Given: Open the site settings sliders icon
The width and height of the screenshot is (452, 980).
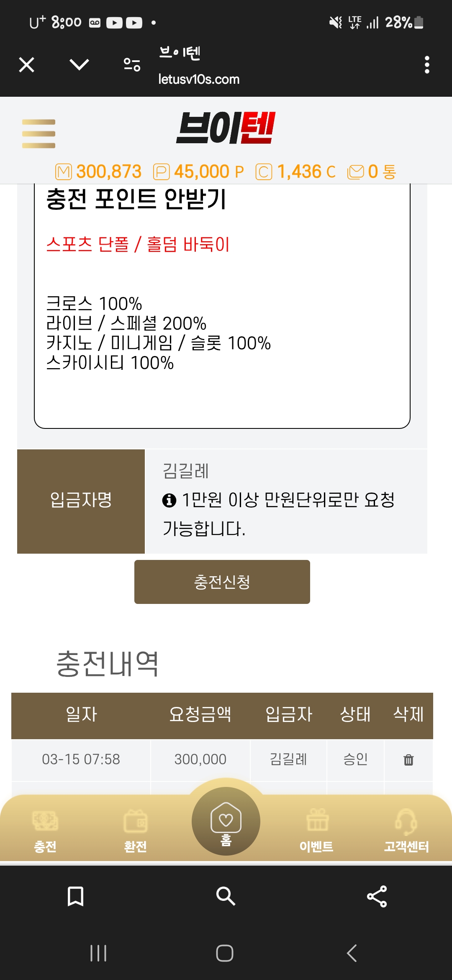Looking at the screenshot, I should pos(132,65).
